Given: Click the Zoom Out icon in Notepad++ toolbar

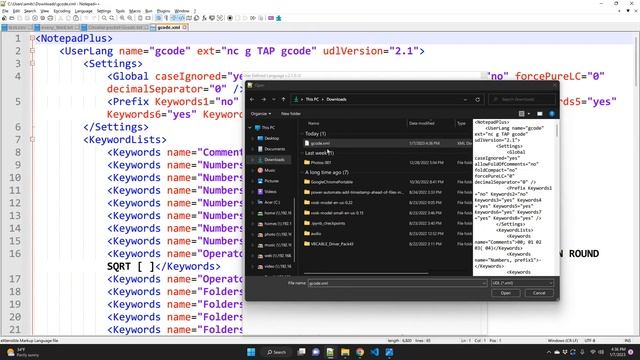Looking at the screenshot, I should click(130, 18).
